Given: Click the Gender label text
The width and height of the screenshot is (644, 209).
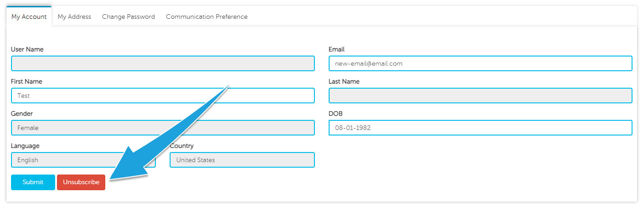Looking at the screenshot, I should click(22, 113).
